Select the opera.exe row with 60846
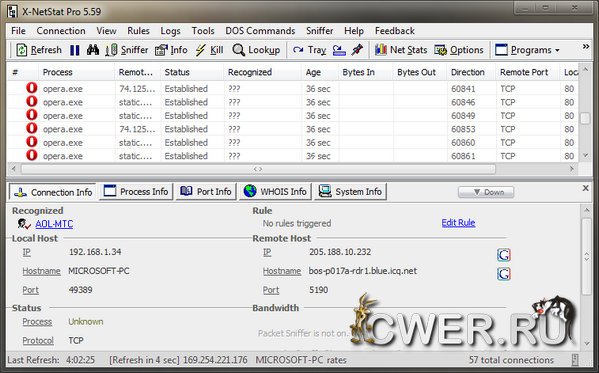Screen dimensions: 599x373 click(x=293, y=102)
